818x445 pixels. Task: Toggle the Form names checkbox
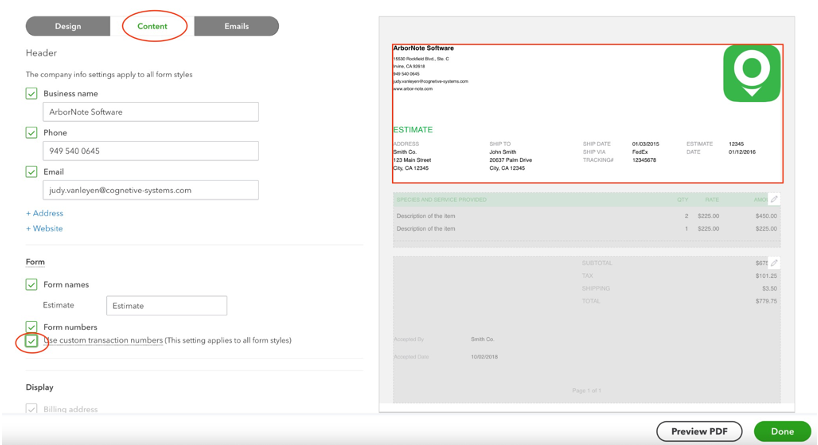coord(31,284)
